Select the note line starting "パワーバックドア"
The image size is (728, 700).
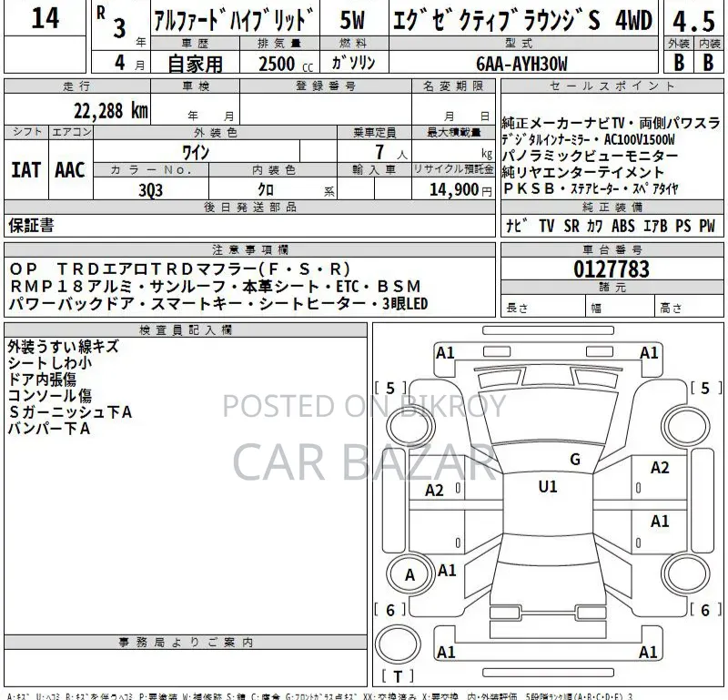tap(218, 303)
